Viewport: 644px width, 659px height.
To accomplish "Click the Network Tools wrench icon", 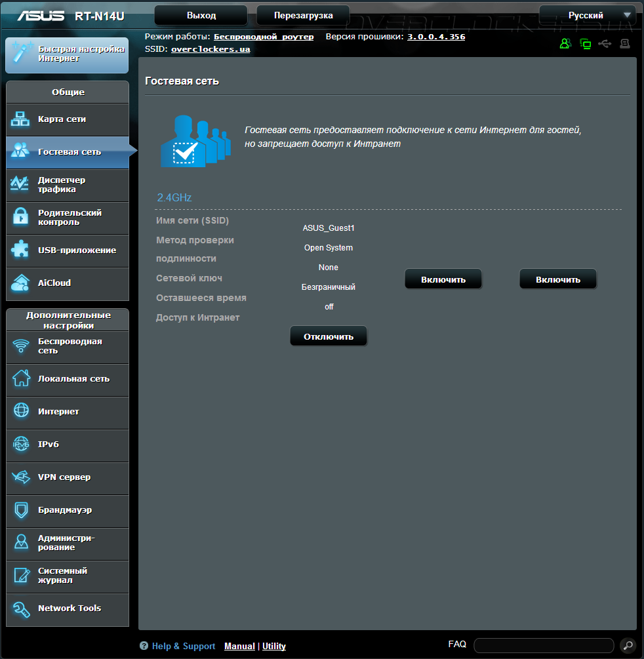I will click(22, 609).
